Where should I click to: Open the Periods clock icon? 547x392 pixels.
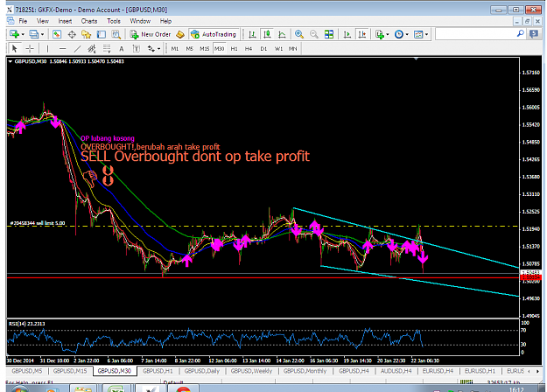[x=399, y=34]
